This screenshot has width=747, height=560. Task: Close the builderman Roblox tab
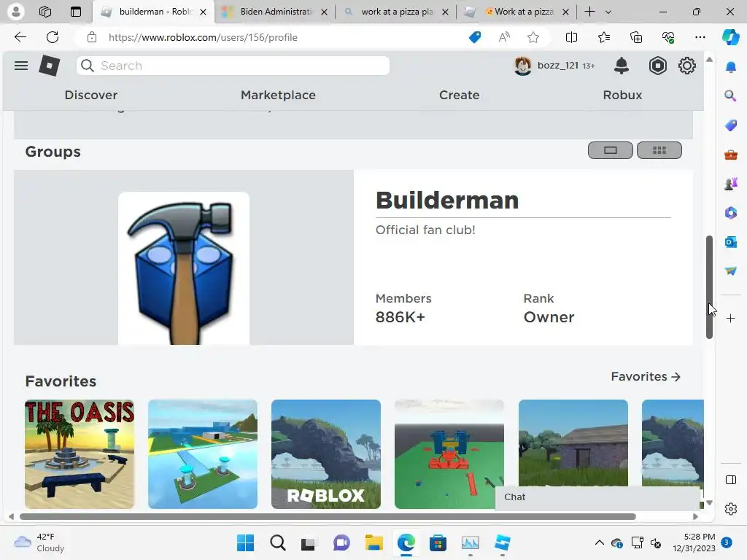[204, 12]
